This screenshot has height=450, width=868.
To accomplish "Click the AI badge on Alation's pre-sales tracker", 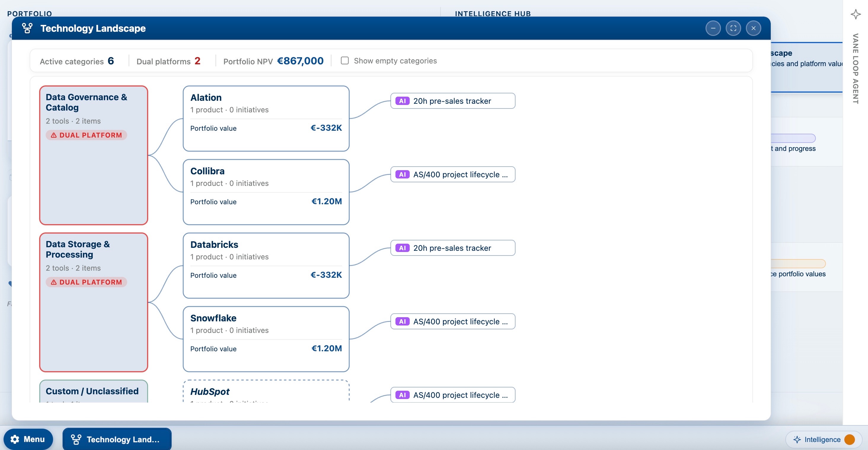I will [402, 101].
